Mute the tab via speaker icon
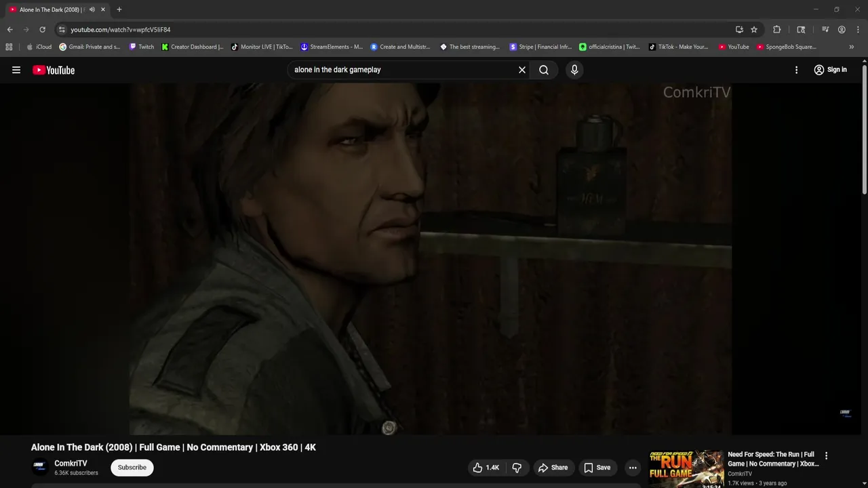 (x=92, y=9)
